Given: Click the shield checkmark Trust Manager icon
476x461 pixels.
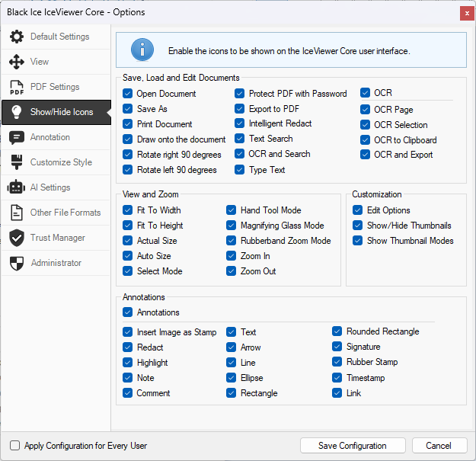Looking at the screenshot, I should [x=17, y=238].
